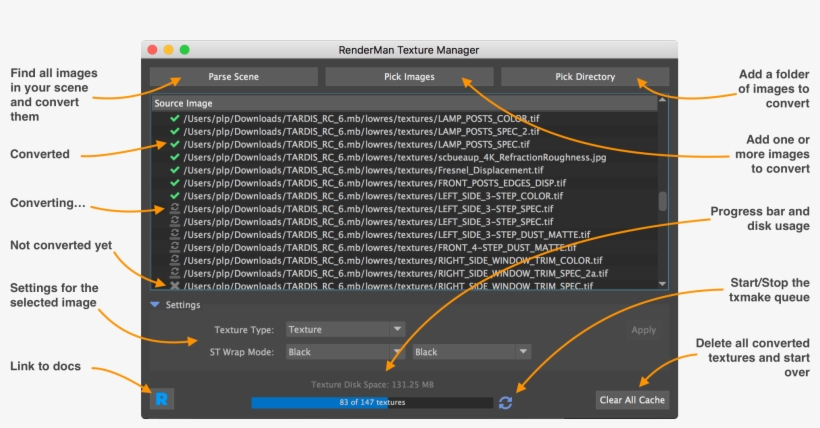
Task: Click the Texture Disk Space 131.25 MB label
Action: [x=372, y=385]
